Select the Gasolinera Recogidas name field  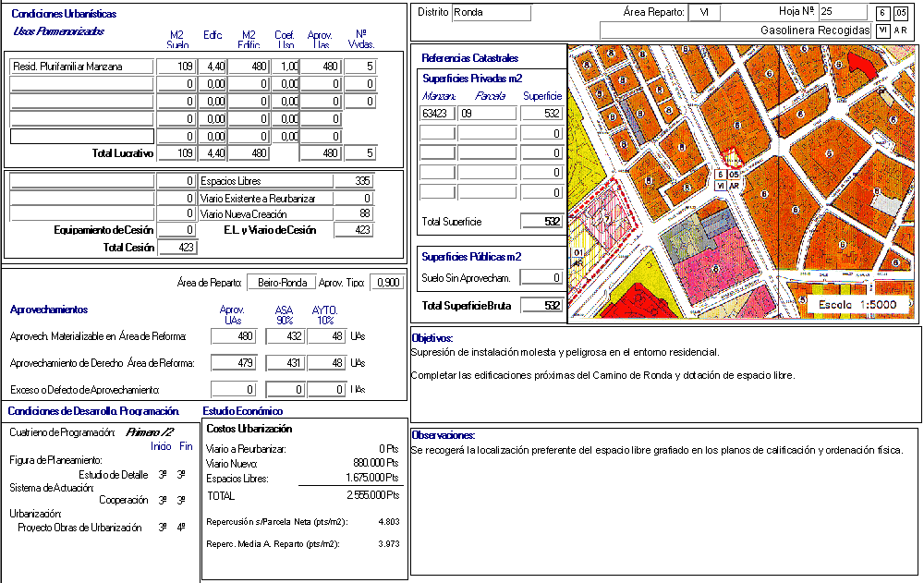pos(736,30)
